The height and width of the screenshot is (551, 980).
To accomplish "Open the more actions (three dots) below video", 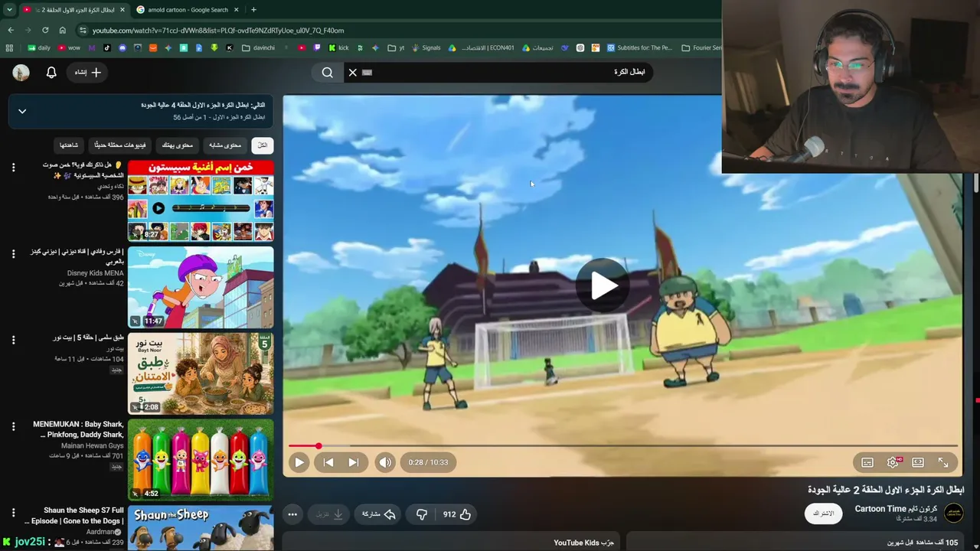I will click(x=292, y=514).
